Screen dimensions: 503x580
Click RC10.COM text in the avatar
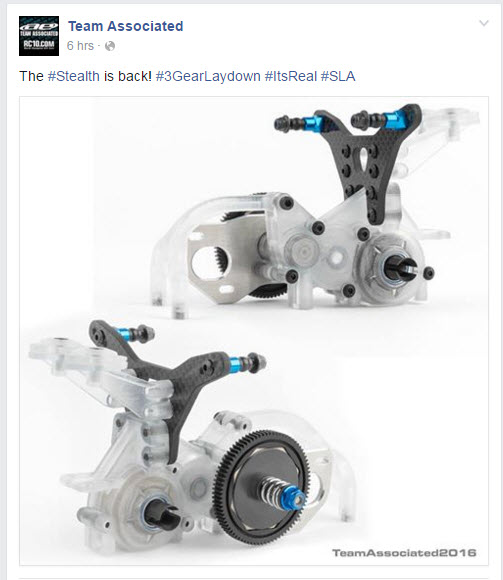[39, 44]
